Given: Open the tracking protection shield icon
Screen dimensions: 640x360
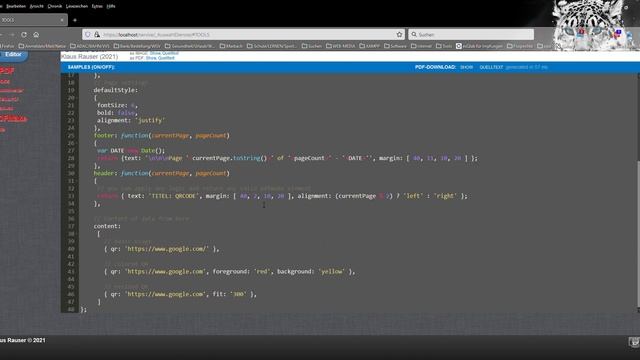Looking at the screenshot, I should [x=88, y=35].
